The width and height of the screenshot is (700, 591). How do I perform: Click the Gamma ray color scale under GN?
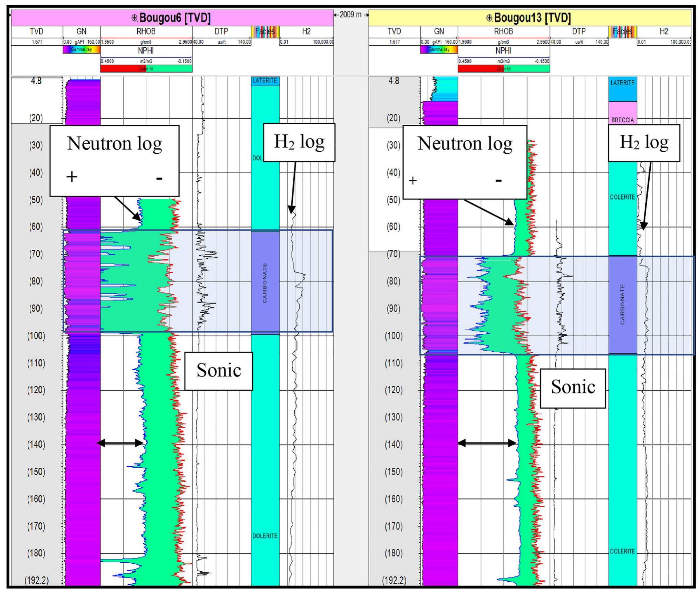coord(81,50)
